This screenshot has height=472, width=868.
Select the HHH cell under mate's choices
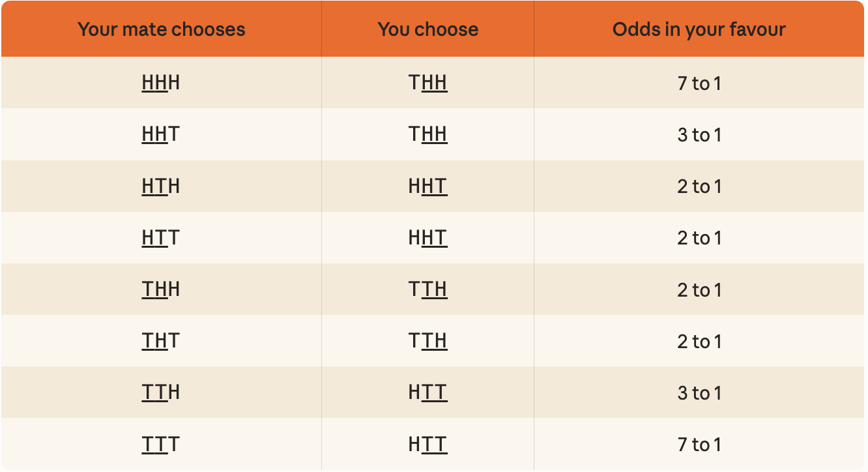click(161, 83)
